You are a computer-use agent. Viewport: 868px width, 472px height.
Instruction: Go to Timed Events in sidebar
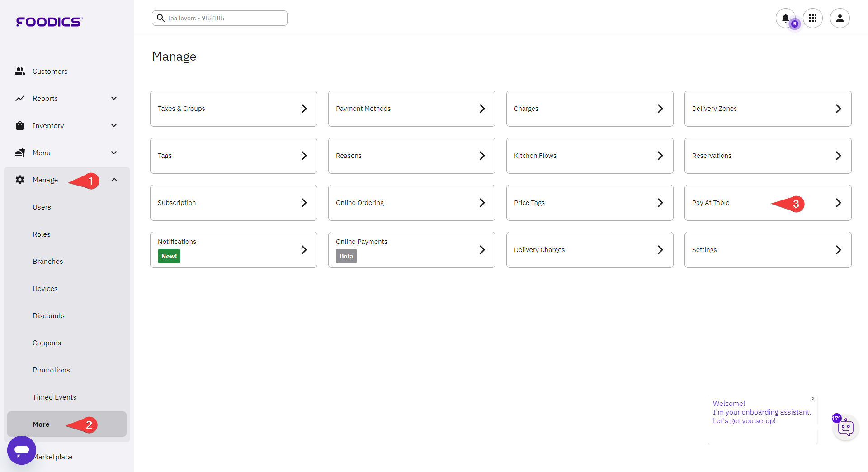(x=54, y=397)
